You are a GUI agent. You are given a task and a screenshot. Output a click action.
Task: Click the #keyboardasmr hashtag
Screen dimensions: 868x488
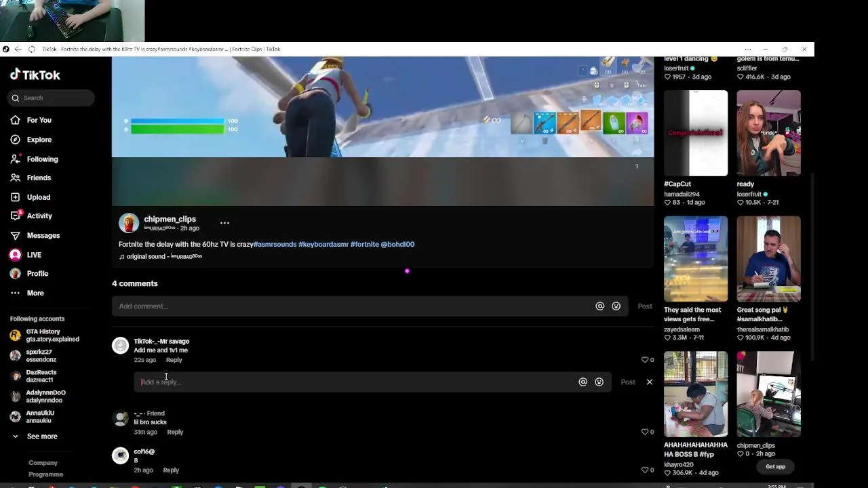(x=323, y=244)
